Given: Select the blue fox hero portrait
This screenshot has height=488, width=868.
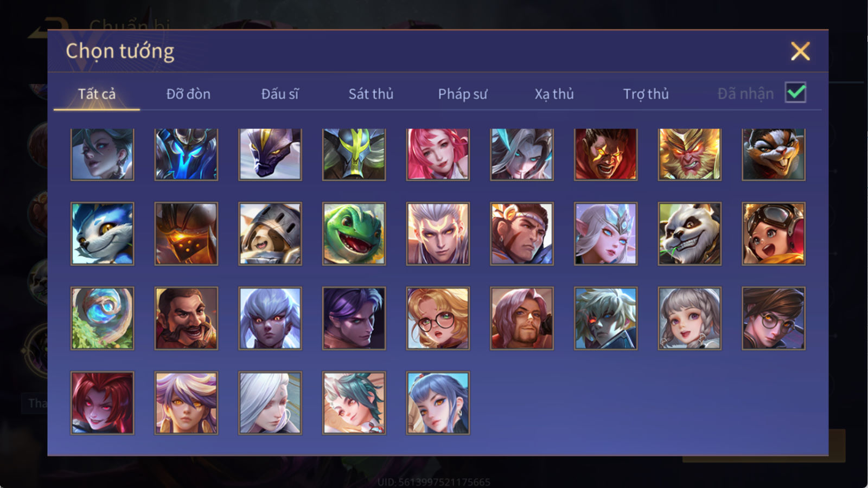Looking at the screenshot, I should click(102, 234).
